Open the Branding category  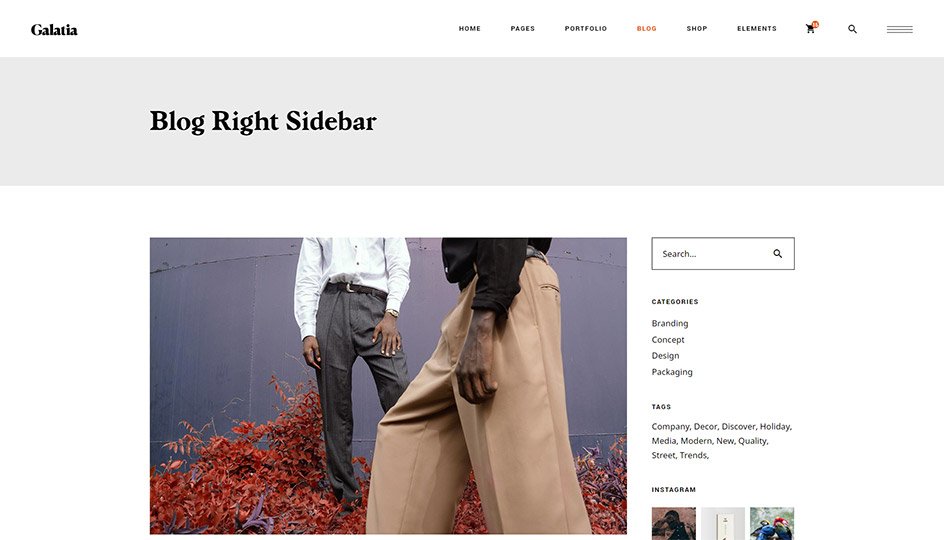[x=669, y=323]
